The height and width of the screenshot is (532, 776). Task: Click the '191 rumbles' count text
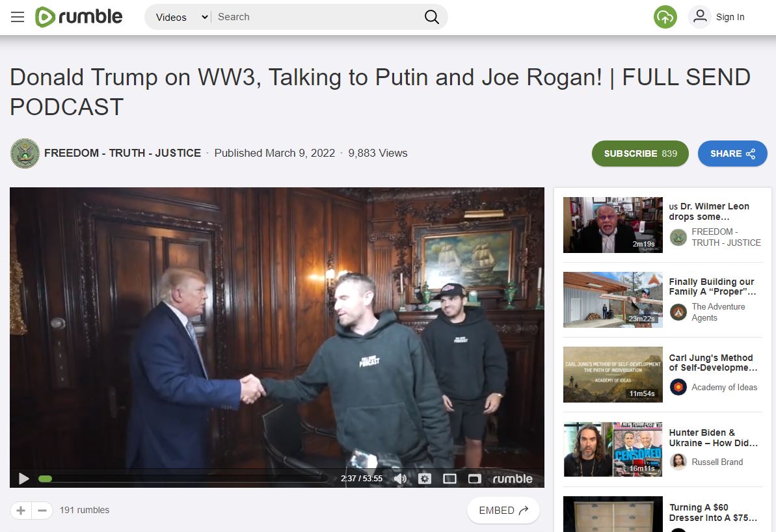pyautogui.click(x=85, y=511)
